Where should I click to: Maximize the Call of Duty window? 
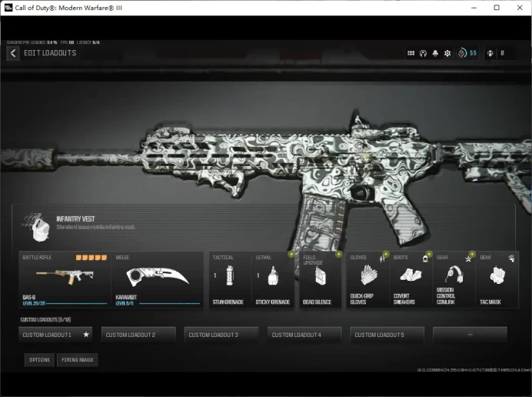497,8
